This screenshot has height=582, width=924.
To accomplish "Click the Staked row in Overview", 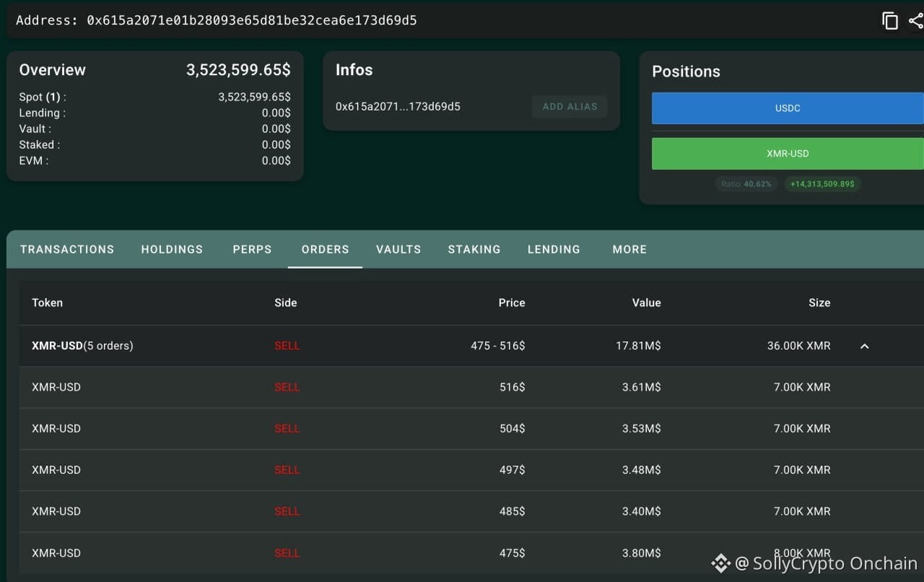I will (x=155, y=144).
